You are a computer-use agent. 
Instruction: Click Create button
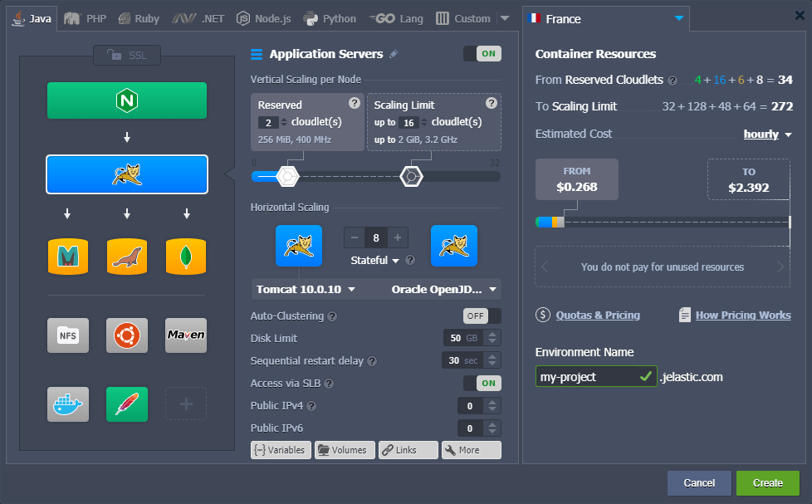point(768,482)
